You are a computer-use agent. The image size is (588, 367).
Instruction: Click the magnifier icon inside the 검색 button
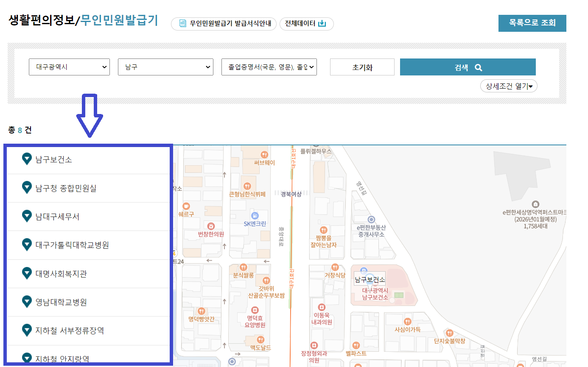(x=479, y=67)
